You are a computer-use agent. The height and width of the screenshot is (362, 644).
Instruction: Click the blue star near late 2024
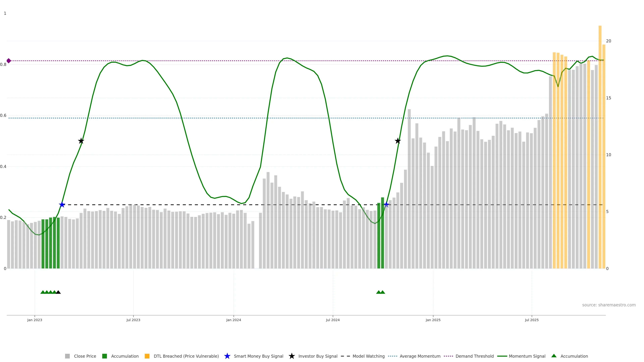pyautogui.click(x=387, y=205)
